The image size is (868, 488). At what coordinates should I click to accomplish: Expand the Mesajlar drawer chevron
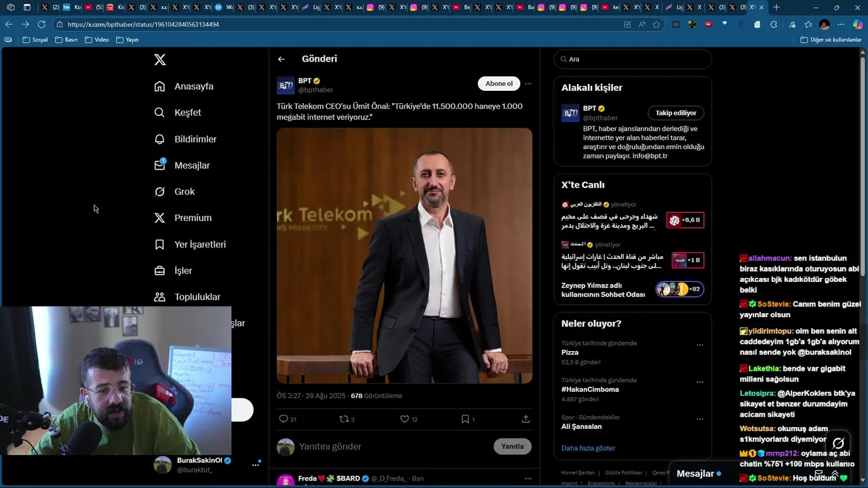click(x=835, y=474)
